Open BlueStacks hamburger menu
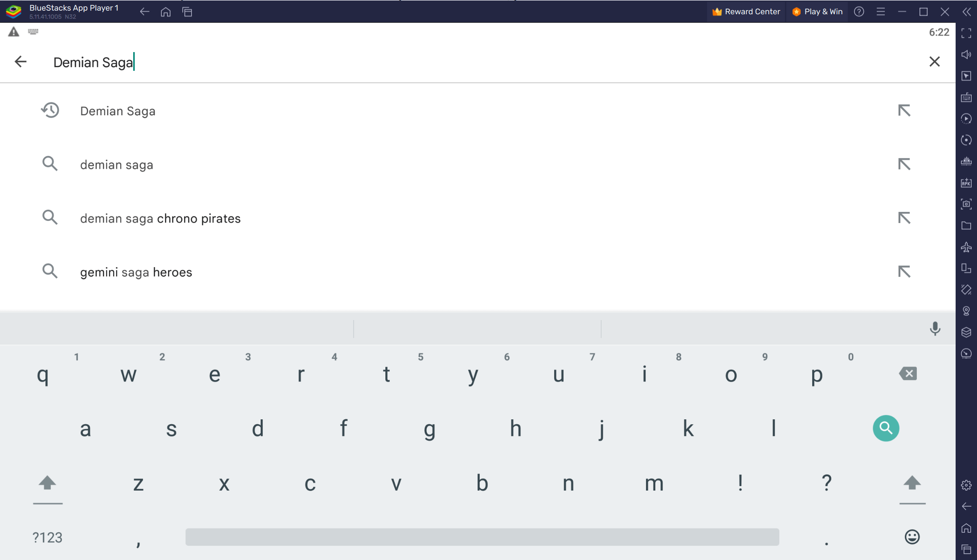 (880, 12)
